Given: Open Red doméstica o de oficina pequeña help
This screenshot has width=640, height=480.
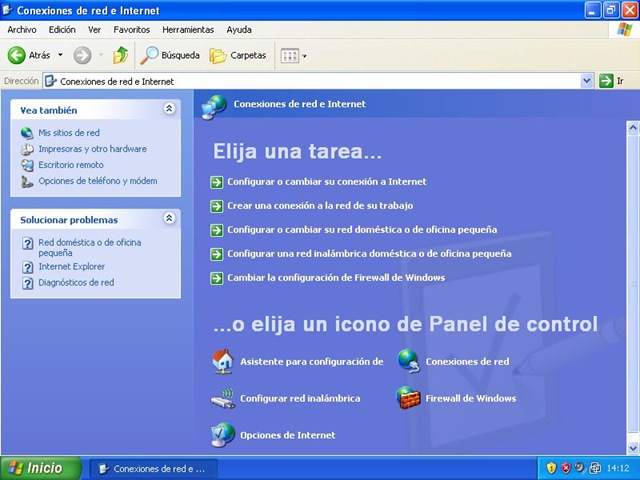Looking at the screenshot, I should click(x=90, y=247).
